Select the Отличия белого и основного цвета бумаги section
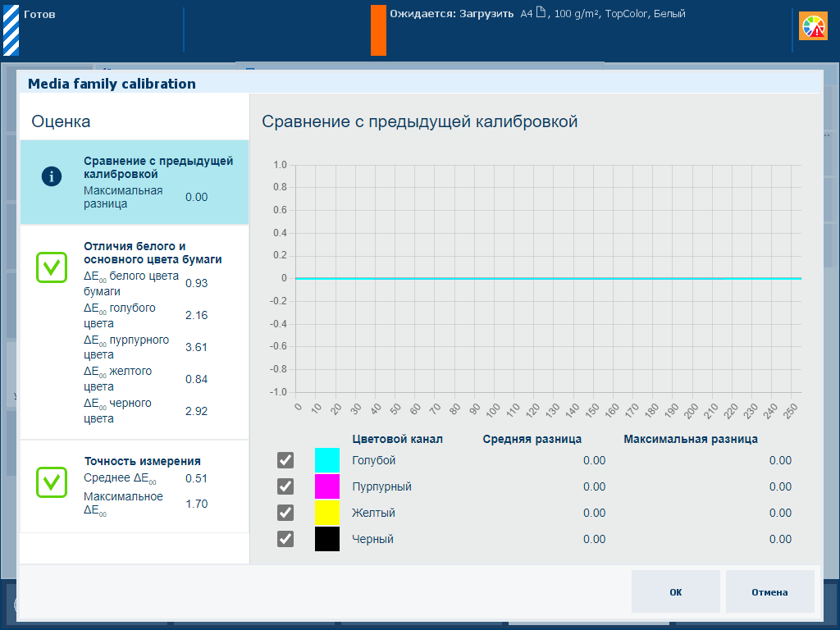 coord(135,332)
